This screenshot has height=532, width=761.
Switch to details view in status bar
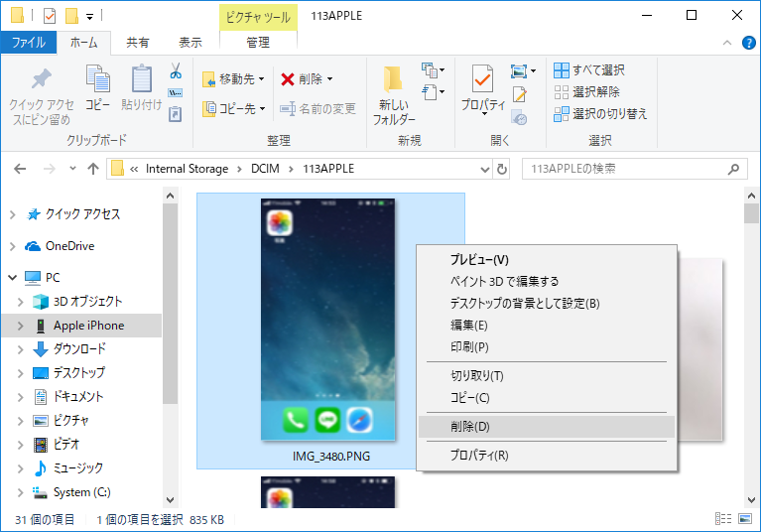click(722, 519)
